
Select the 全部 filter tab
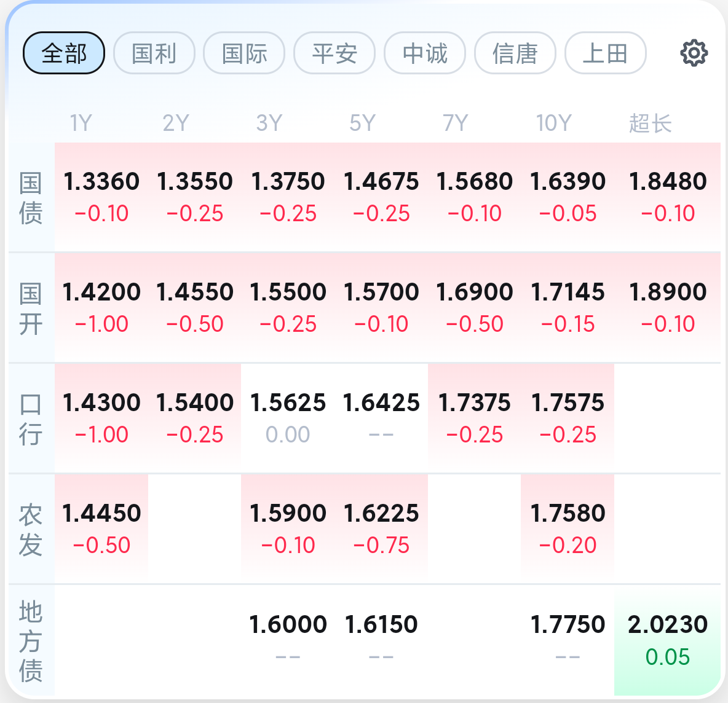(x=64, y=53)
